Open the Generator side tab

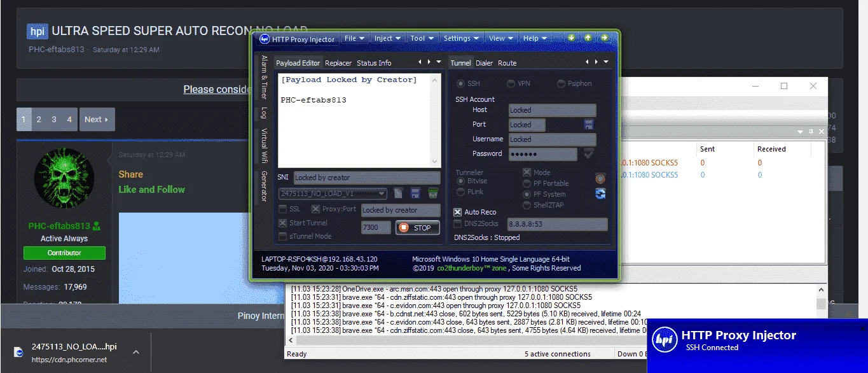(x=265, y=186)
